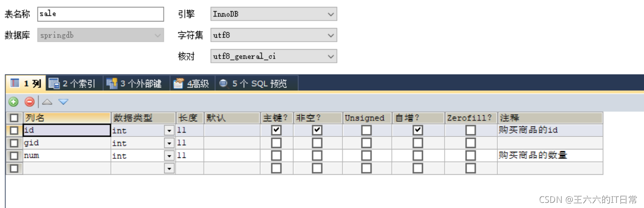The height and width of the screenshot is (208, 644).
Task: Uncheck 非空 for the id column
Action: coord(317,130)
